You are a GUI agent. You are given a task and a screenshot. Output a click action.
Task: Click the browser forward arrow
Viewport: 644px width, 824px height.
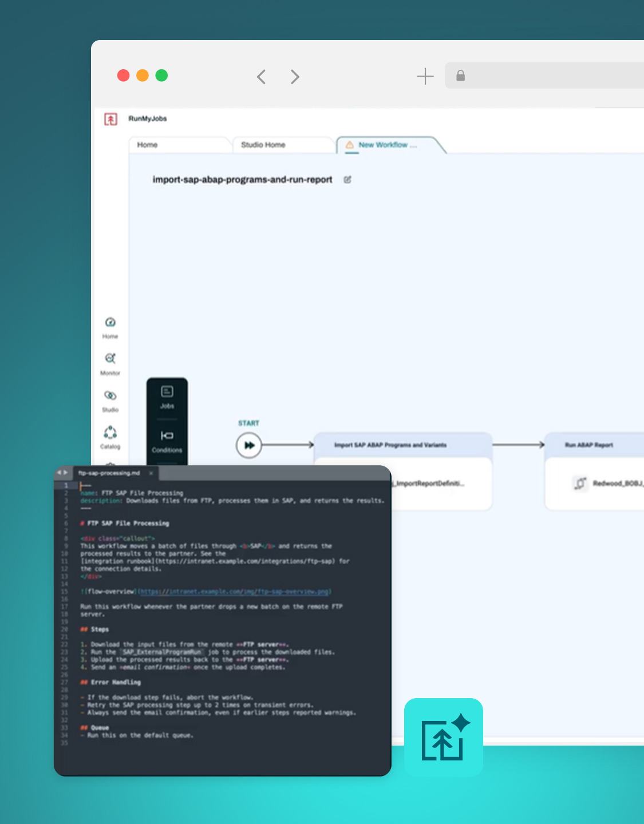[295, 77]
